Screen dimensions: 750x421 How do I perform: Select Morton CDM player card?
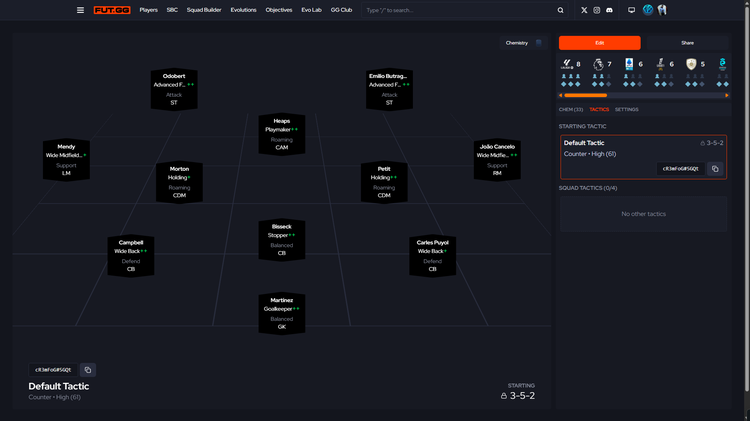pos(179,182)
